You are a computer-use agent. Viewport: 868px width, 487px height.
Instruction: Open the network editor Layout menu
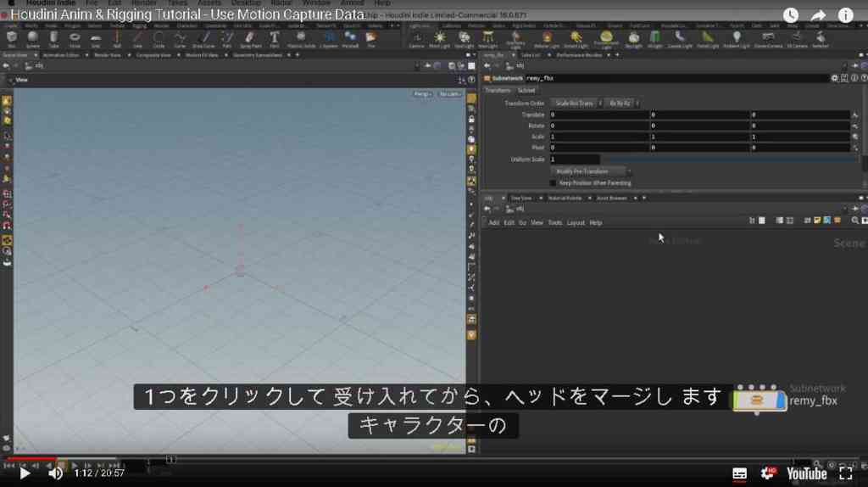coord(576,223)
